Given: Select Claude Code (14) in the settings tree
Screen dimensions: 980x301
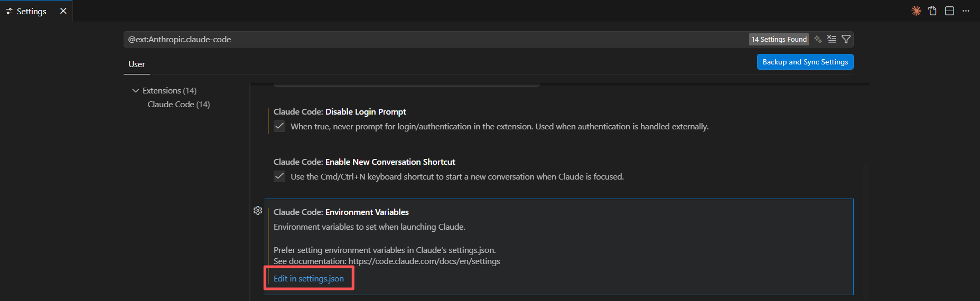Looking at the screenshot, I should coord(179,105).
